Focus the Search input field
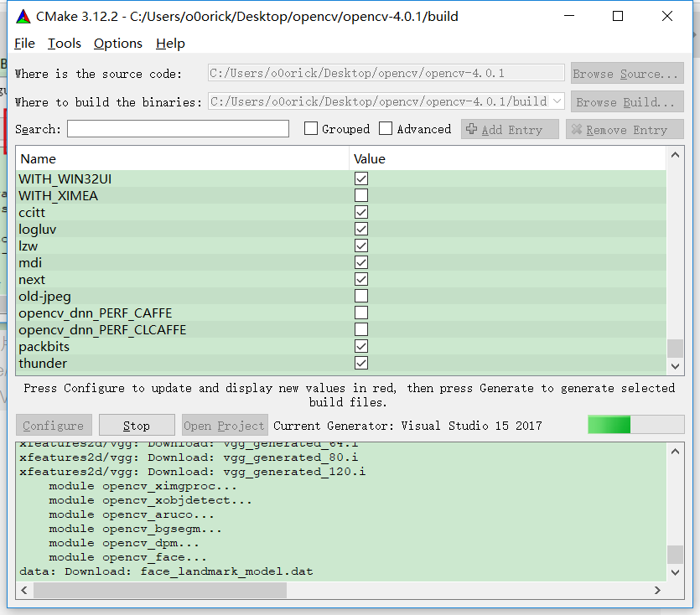The height and width of the screenshot is (615, 700). tap(178, 129)
